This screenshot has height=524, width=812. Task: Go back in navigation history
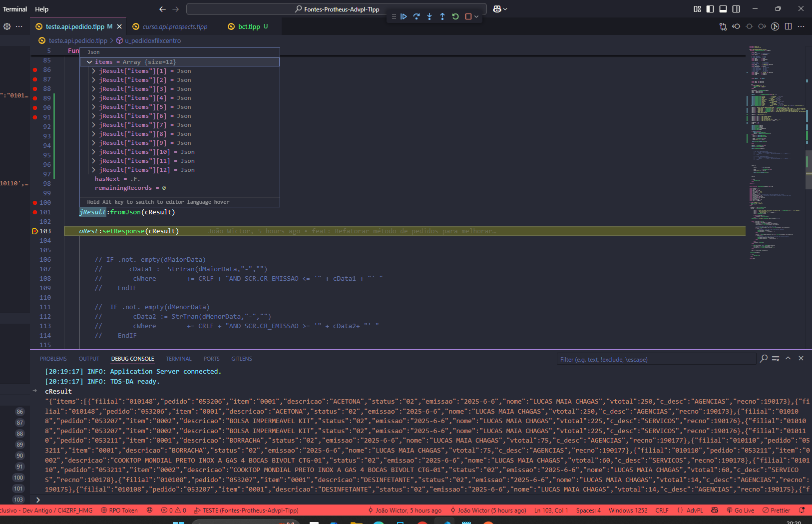162,9
